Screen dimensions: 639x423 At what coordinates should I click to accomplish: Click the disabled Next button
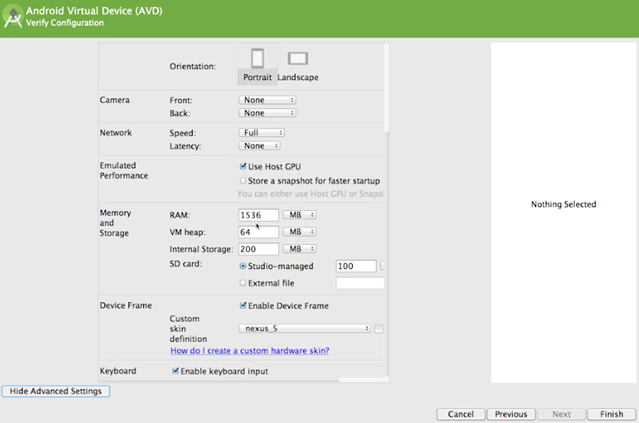point(561,414)
